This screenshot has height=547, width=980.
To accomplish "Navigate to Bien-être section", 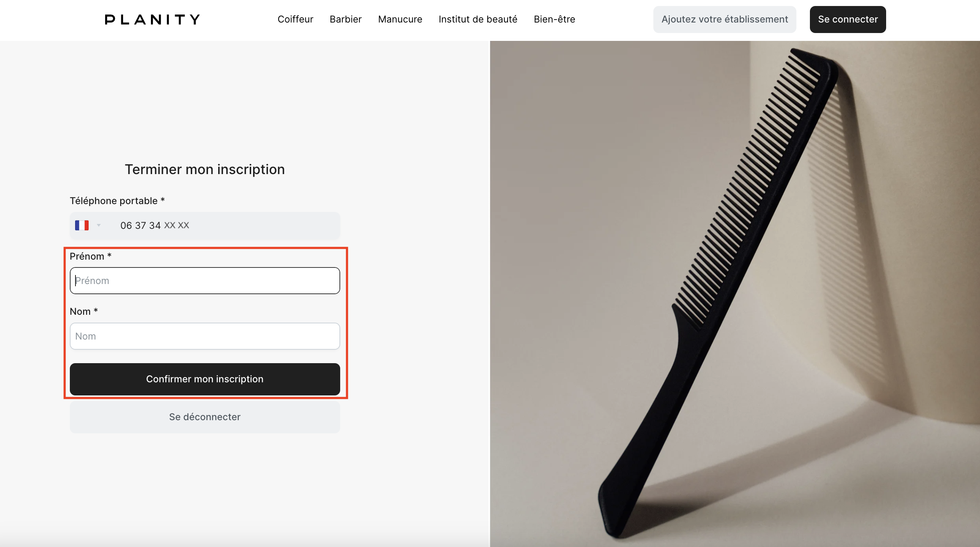I will coord(554,20).
